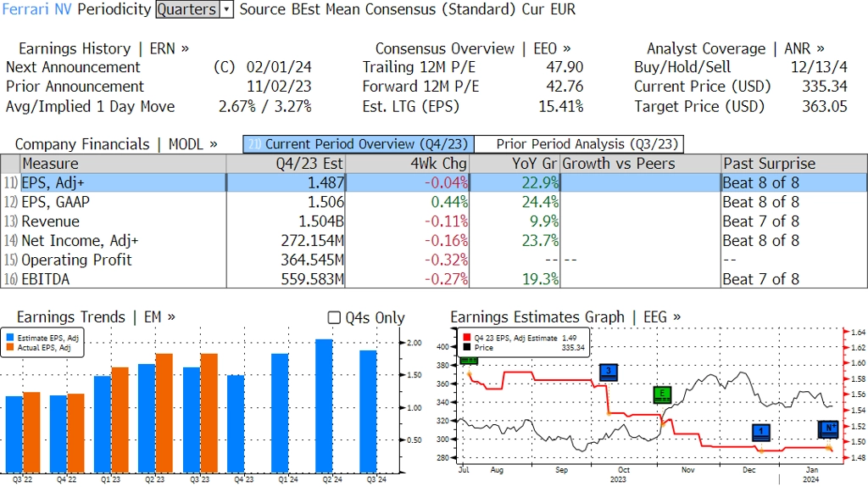Click the Quarters periodicity field
The image size is (868, 487).
click(187, 9)
